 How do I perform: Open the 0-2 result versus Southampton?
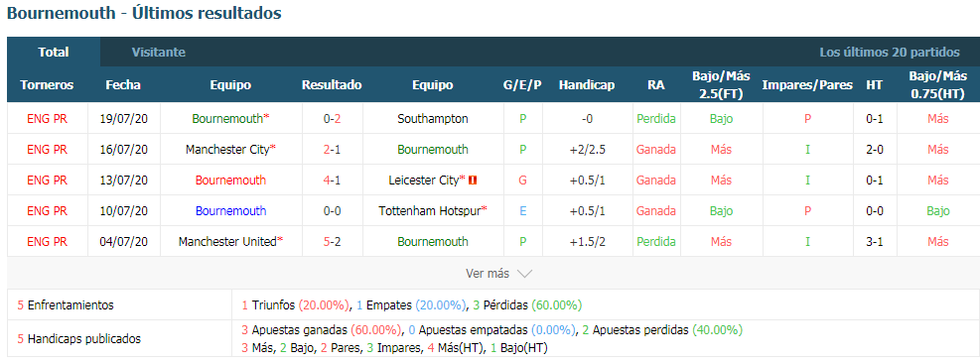[x=332, y=119]
